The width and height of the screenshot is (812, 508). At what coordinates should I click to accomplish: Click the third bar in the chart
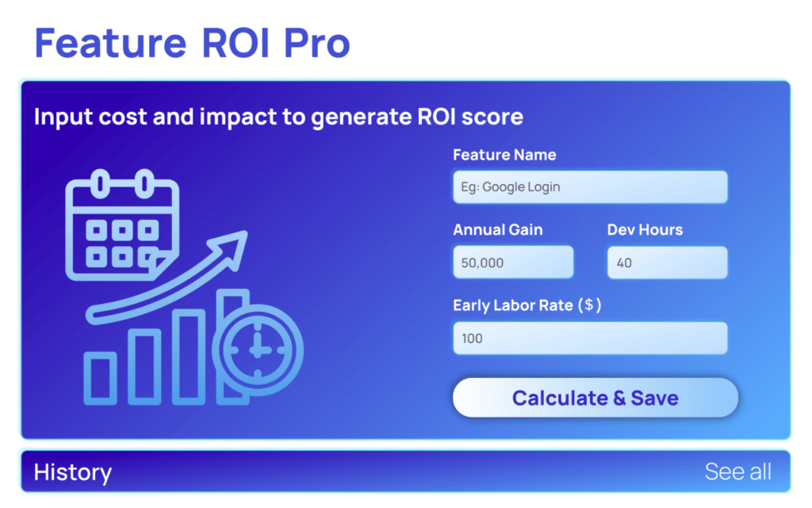click(189, 356)
